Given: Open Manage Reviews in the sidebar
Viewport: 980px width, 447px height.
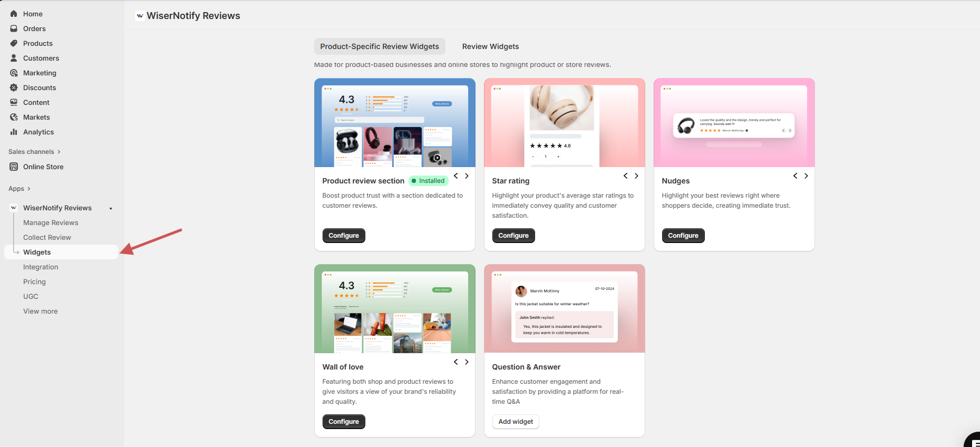Looking at the screenshot, I should click(x=51, y=222).
